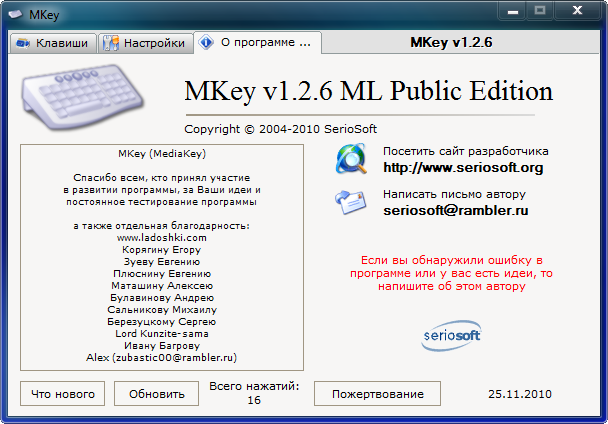This screenshot has height=424, width=608.
Task: Click the name Сальникову Михаилу
Action: point(162,310)
